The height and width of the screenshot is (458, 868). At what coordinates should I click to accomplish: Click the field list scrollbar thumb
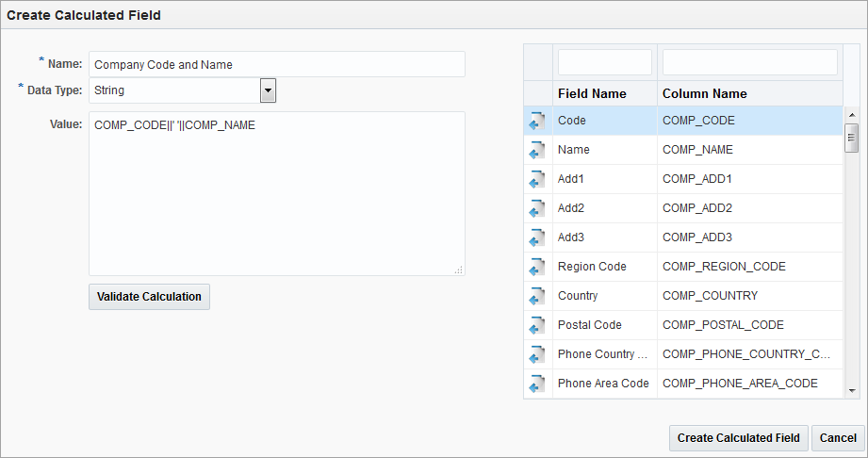click(x=852, y=138)
